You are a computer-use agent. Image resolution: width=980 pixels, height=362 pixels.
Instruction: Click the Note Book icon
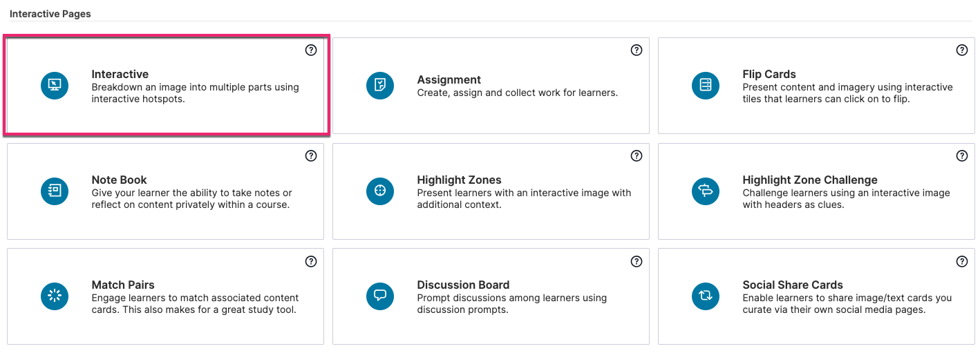[55, 191]
